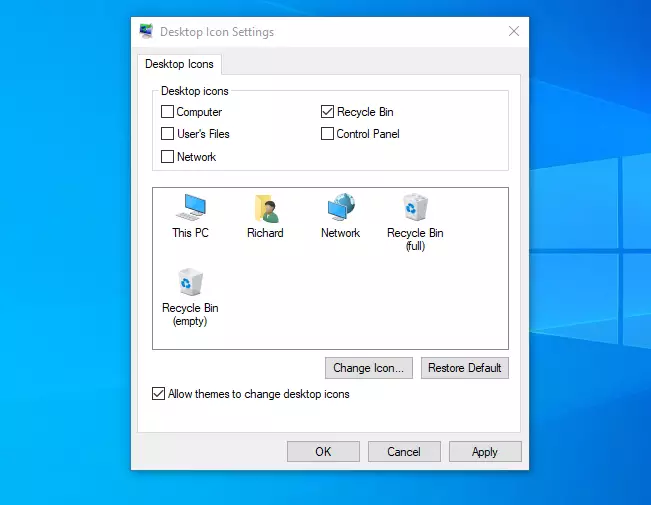Click the Cancel button
Screen dimensions: 651x505
click(x=404, y=451)
